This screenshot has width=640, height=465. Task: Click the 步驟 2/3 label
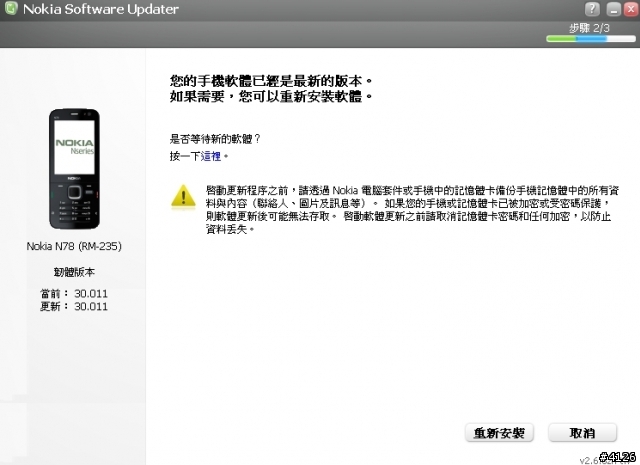pos(589,28)
